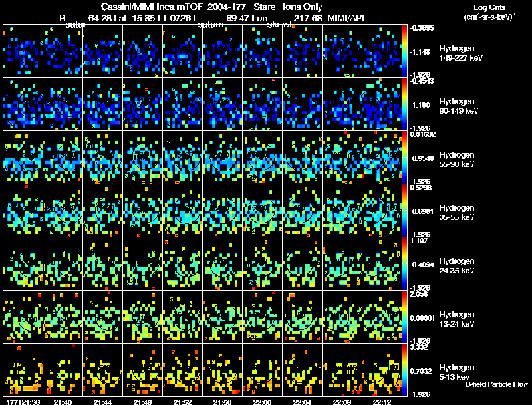Screen dimensions: 532x405
Task: Click the '22:12' time axis label
Action: click(x=382, y=402)
